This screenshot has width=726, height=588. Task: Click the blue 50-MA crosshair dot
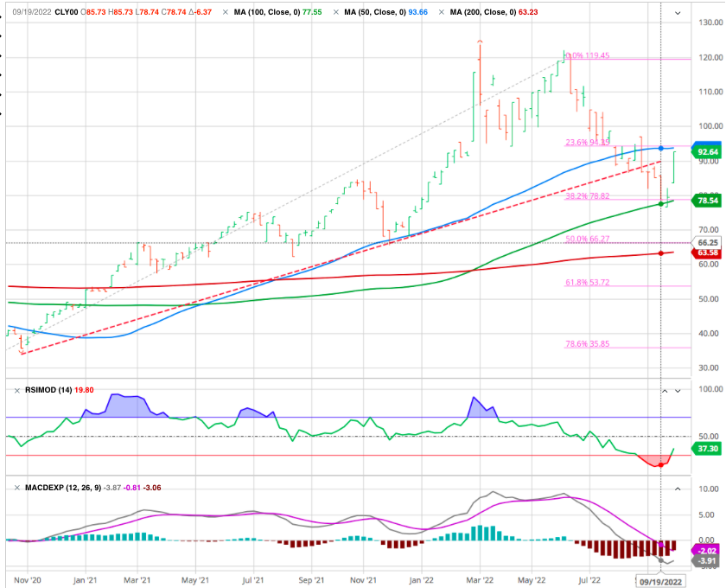click(x=660, y=148)
